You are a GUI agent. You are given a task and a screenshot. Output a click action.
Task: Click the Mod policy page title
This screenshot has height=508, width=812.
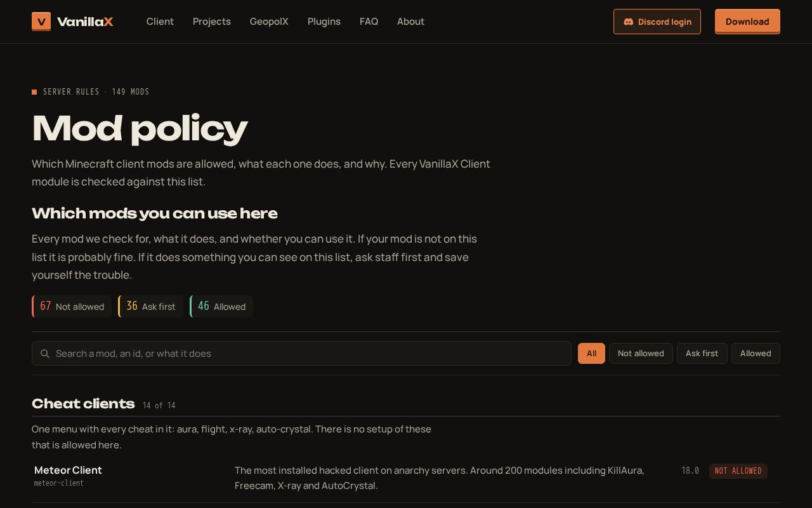click(140, 128)
